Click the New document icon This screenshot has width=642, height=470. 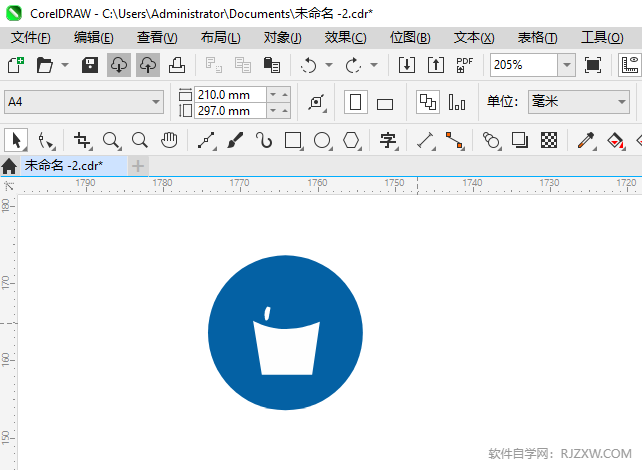[x=16, y=65]
